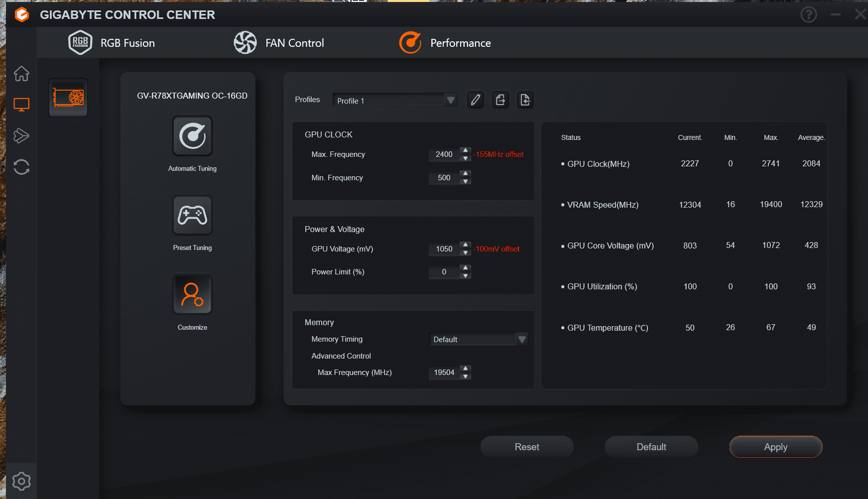Screen dimensions: 868x499
Task: Open the RGB Fusion tab
Action: (x=112, y=43)
